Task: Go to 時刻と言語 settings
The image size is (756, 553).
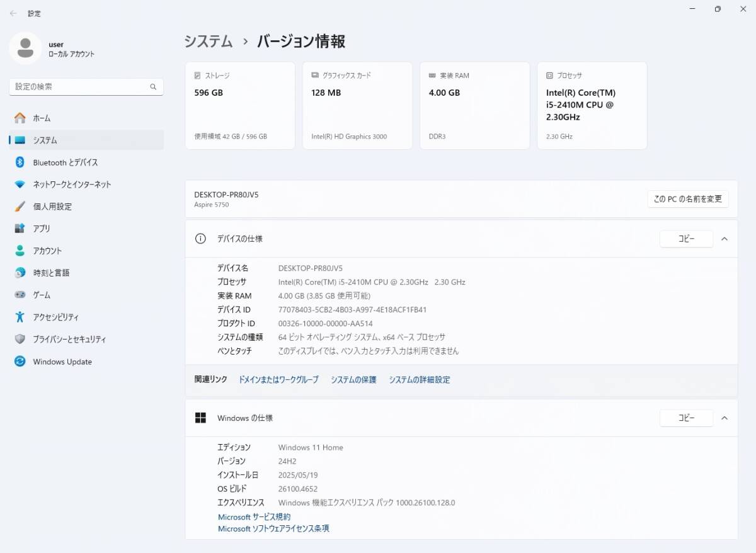Action: pyautogui.click(x=86, y=273)
